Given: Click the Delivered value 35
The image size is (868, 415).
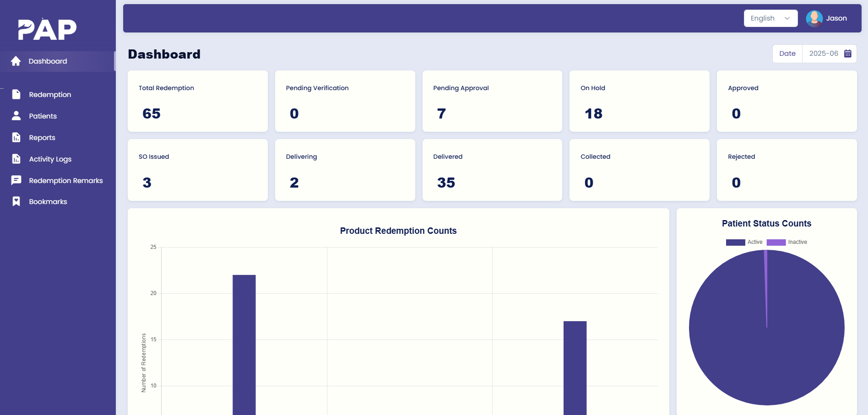Looking at the screenshot, I should click(x=446, y=183).
